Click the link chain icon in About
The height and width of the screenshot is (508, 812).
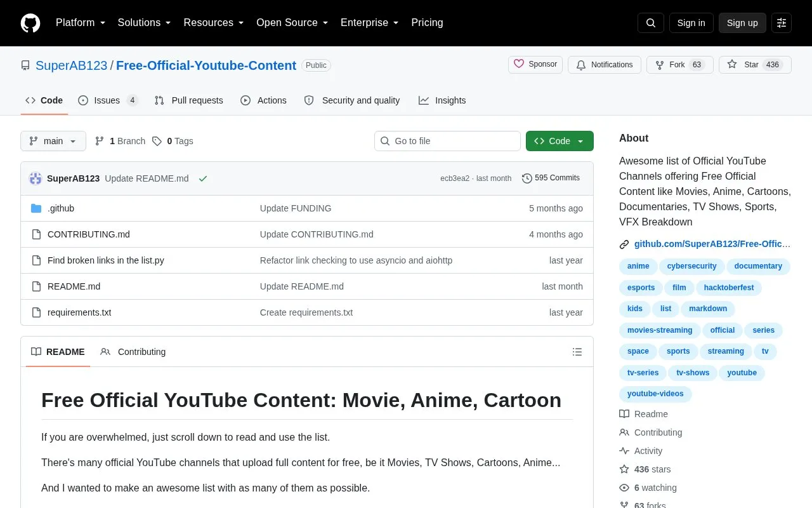624,244
